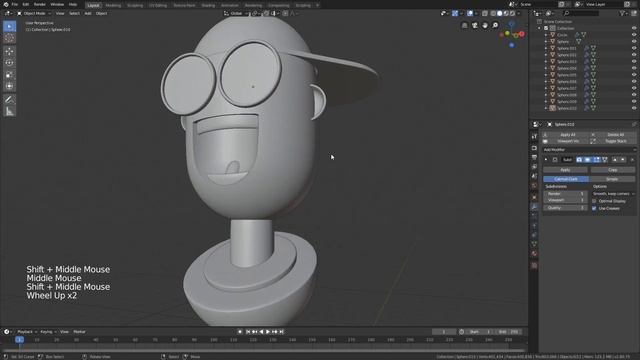This screenshot has height=360, width=640.
Task: Click the Toggle Stack button
Action: [613, 141]
